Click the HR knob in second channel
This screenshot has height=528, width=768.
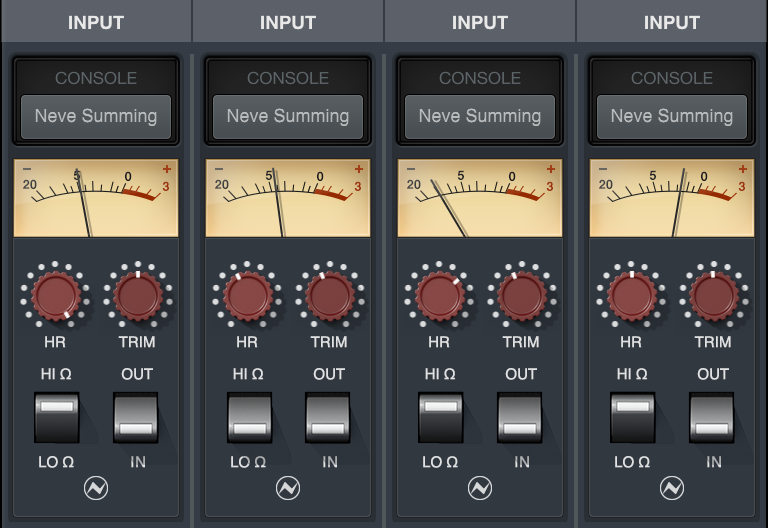[x=248, y=296]
